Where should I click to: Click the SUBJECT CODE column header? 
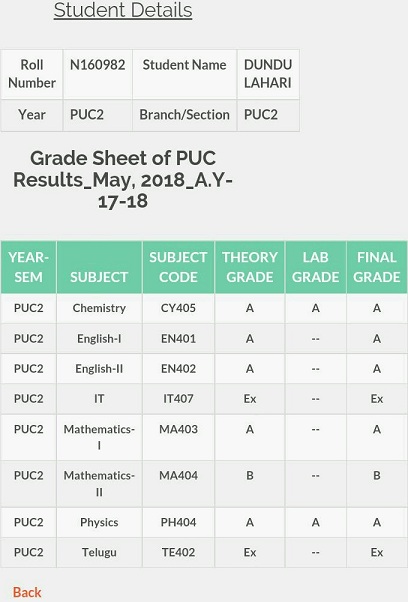point(178,267)
